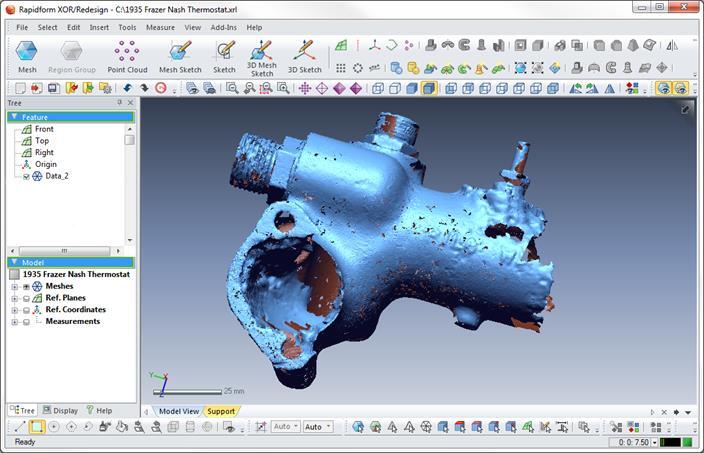Open the Add-Ins menu
Screen dimensions: 704x453
(x=224, y=27)
